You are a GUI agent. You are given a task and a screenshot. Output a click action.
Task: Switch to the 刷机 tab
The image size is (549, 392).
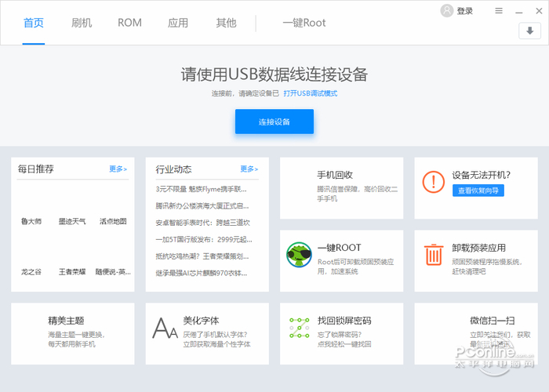pyautogui.click(x=81, y=23)
